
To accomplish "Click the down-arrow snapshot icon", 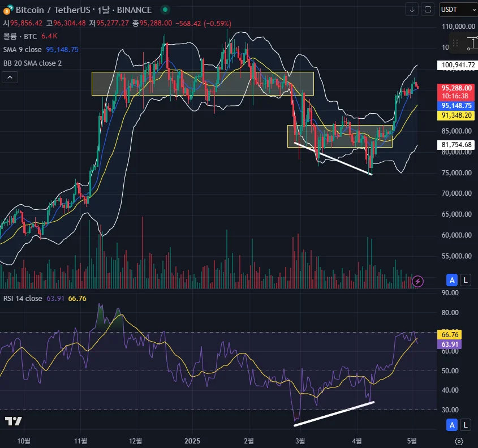I will click(412, 10).
